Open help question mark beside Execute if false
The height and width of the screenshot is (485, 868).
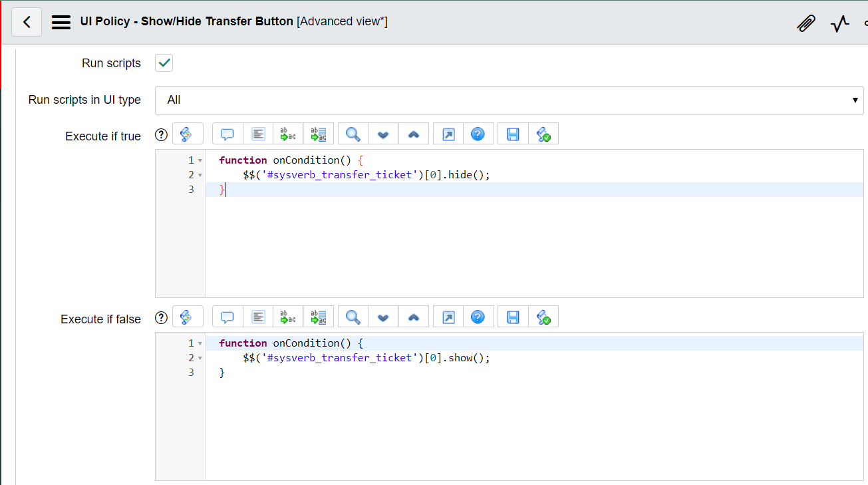coord(161,318)
